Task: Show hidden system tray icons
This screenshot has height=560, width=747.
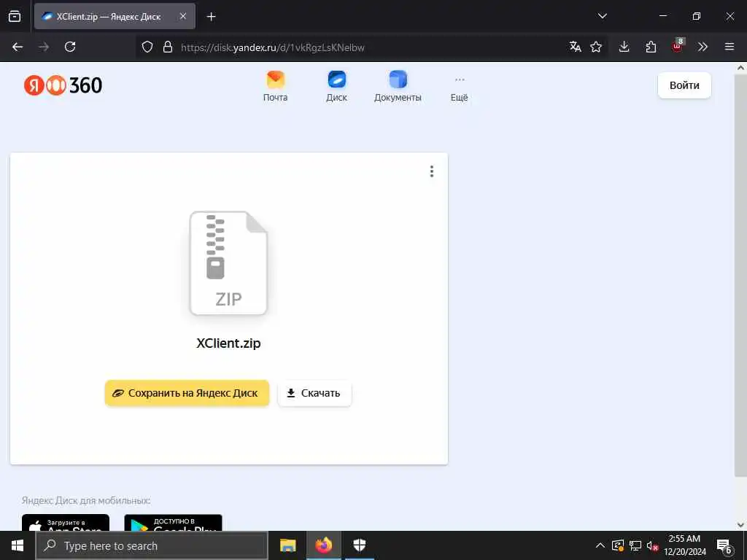Action: (x=600, y=545)
